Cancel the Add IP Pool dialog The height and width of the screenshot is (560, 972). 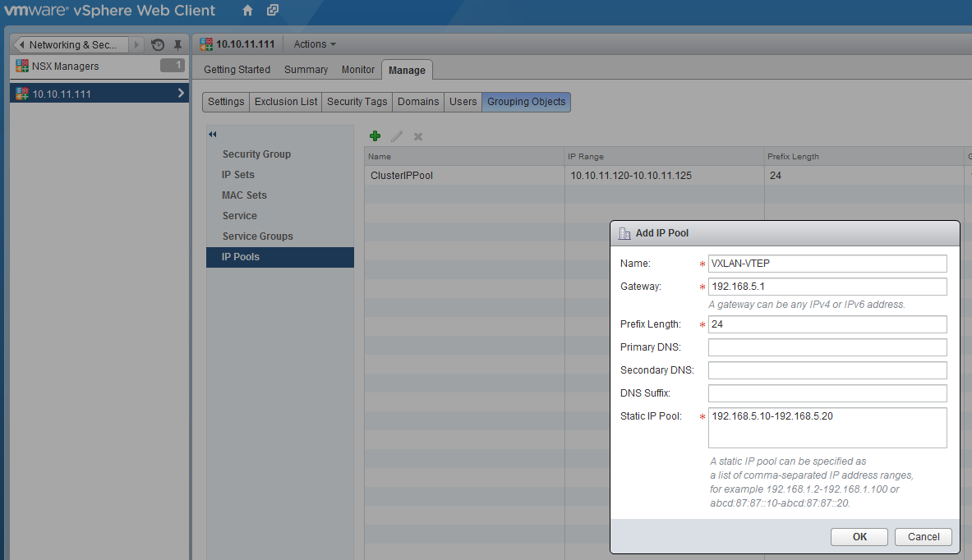point(924,537)
